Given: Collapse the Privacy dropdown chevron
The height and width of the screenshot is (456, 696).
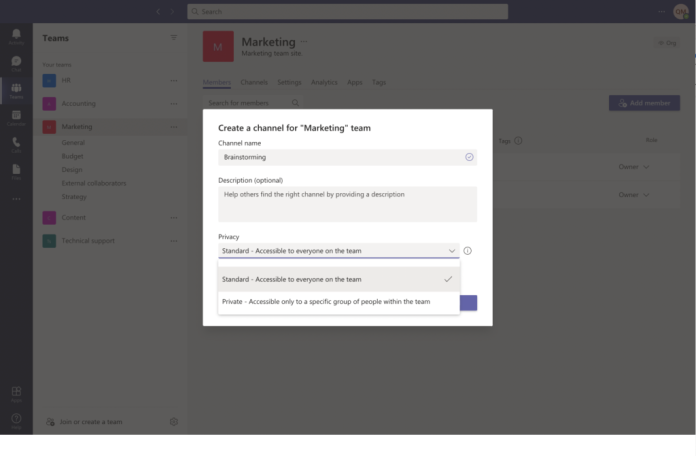Looking at the screenshot, I should tap(451, 251).
